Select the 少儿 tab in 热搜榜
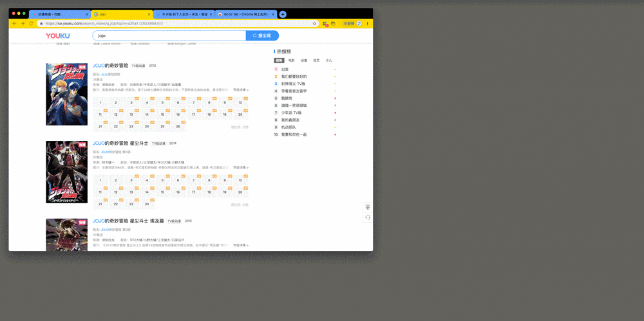Screen dimensions: 644x321 coord(328,60)
